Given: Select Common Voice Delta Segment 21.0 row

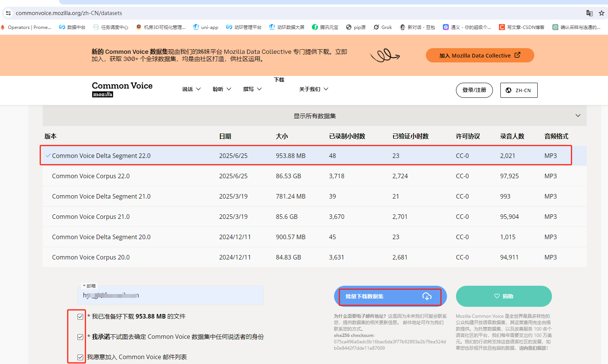Looking at the screenshot, I should [315, 196].
